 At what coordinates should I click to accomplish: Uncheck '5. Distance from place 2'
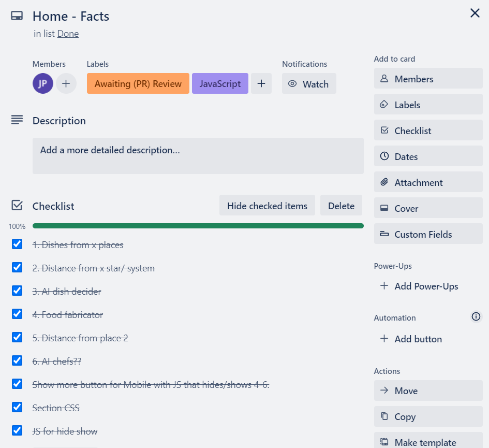tap(17, 338)
